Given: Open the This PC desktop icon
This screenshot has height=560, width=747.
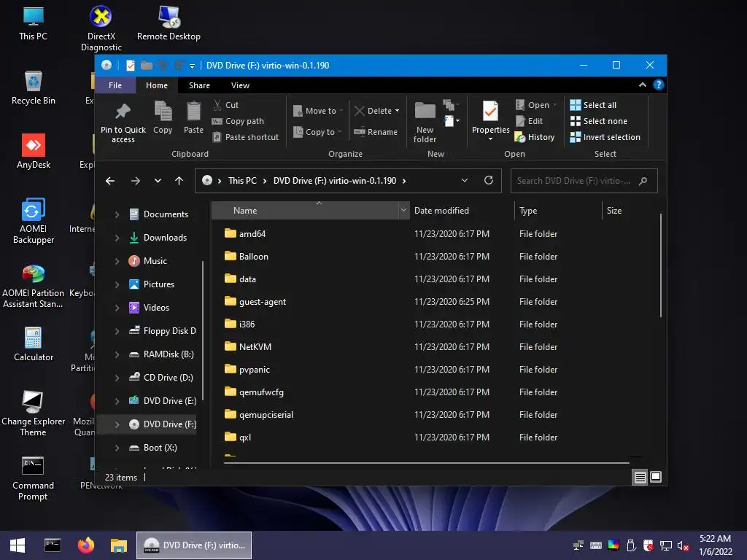Looking at the screenshot, I should click(34, 24).
